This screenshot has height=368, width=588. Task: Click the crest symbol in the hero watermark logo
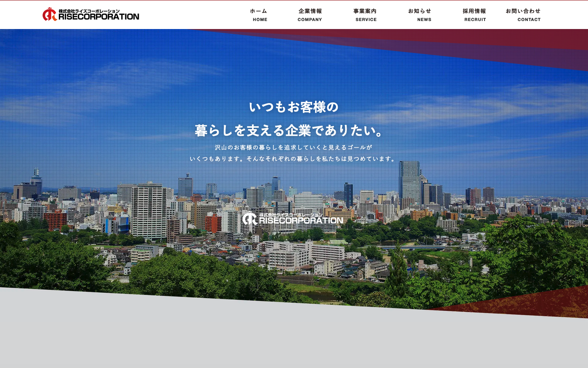tap(250, 218)
